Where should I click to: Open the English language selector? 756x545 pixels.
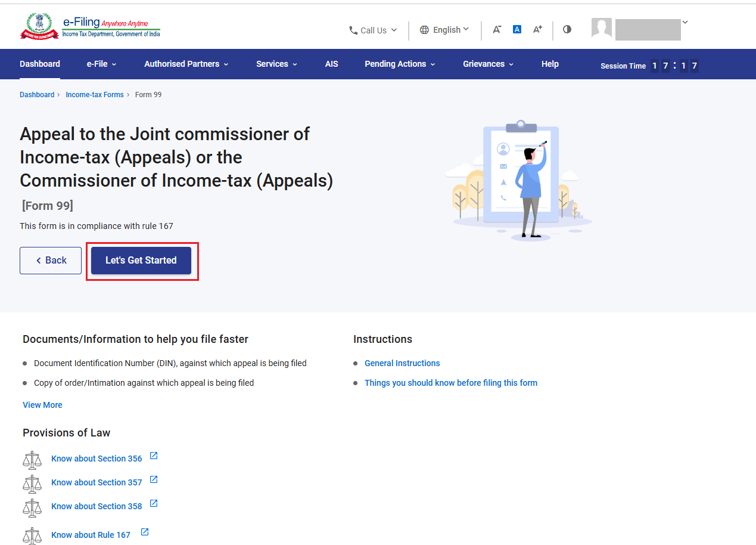click(x=444, y=30)
